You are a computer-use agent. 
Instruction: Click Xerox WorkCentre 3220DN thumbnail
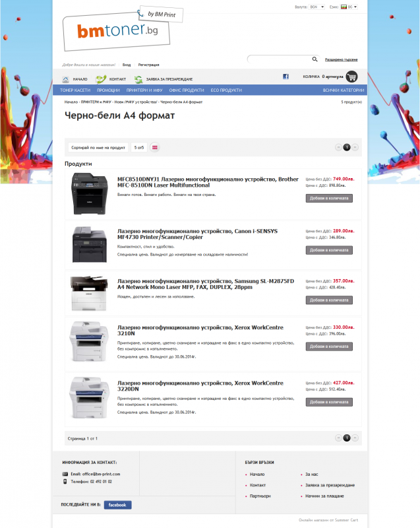pos(89,398)
